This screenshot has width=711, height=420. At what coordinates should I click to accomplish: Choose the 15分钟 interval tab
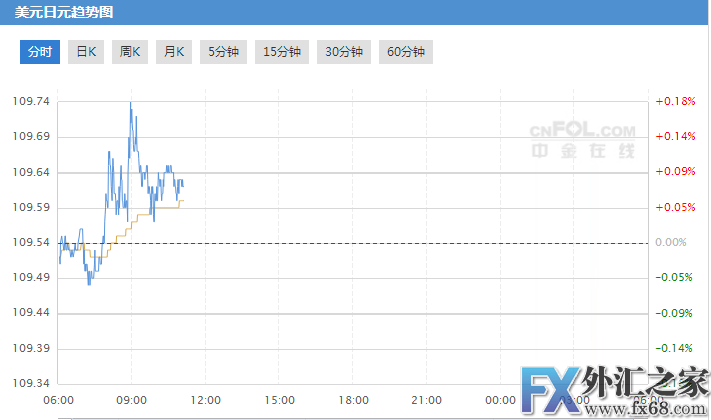[282, 52]
